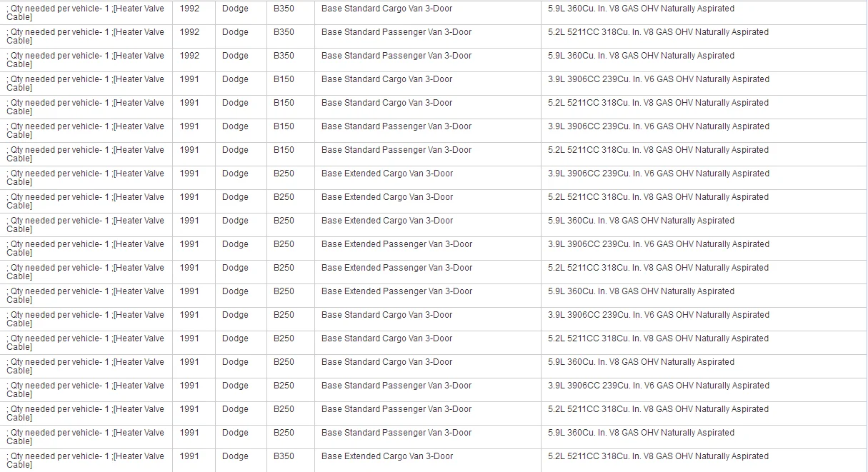Click body cell of B250 Standard Cargo 3.9L row
This screenshot has width=868, height=472.
pos(427,319)
